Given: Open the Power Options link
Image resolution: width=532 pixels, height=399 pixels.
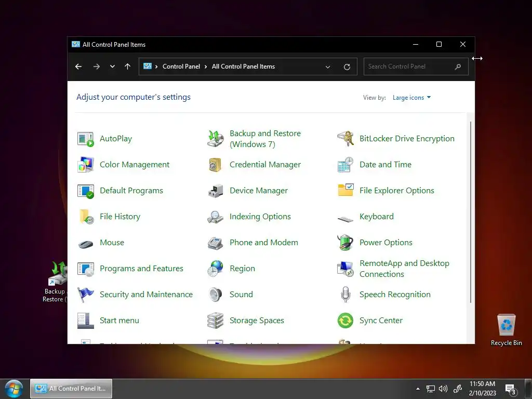Looking at the screenshot, I should (386, 243).
